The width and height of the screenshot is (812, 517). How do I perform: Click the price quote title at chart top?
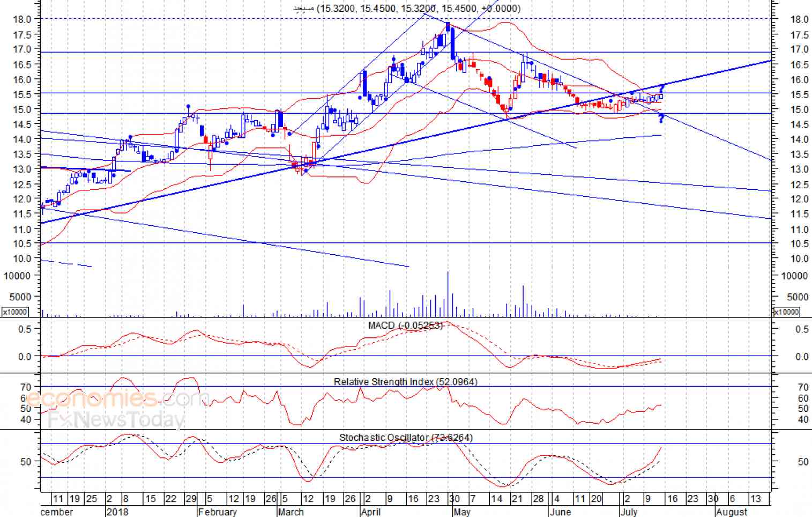click(407, 8)
